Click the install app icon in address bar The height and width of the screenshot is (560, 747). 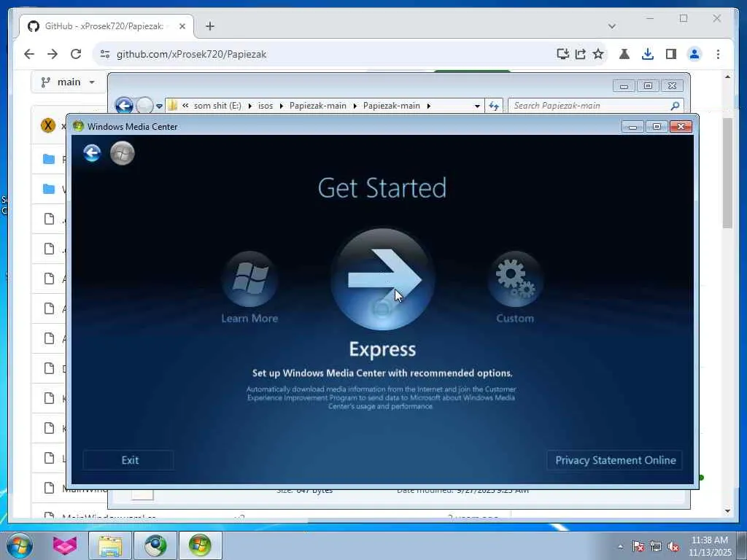tap(562, 54)
